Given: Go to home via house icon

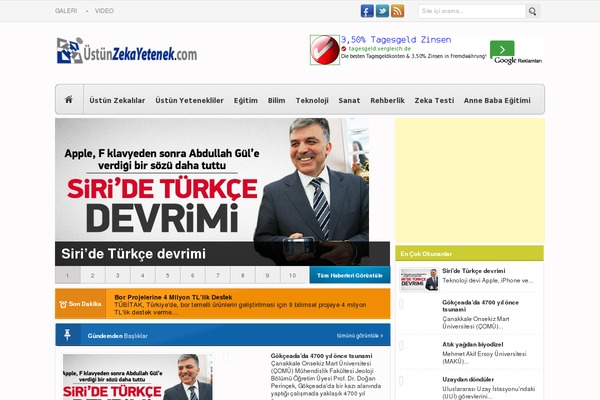Looking at the screenshot, I should tap(69, 100).
